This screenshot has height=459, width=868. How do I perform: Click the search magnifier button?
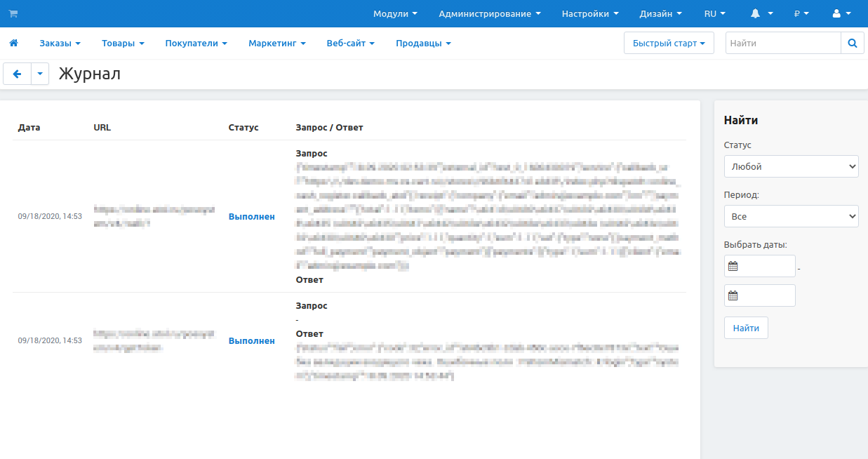coord(852,43)
